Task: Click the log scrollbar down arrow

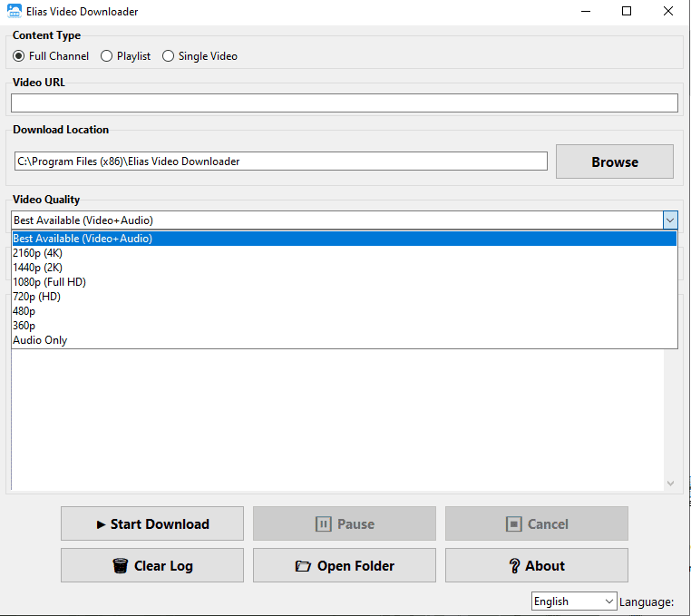Action: click(671, 484)
